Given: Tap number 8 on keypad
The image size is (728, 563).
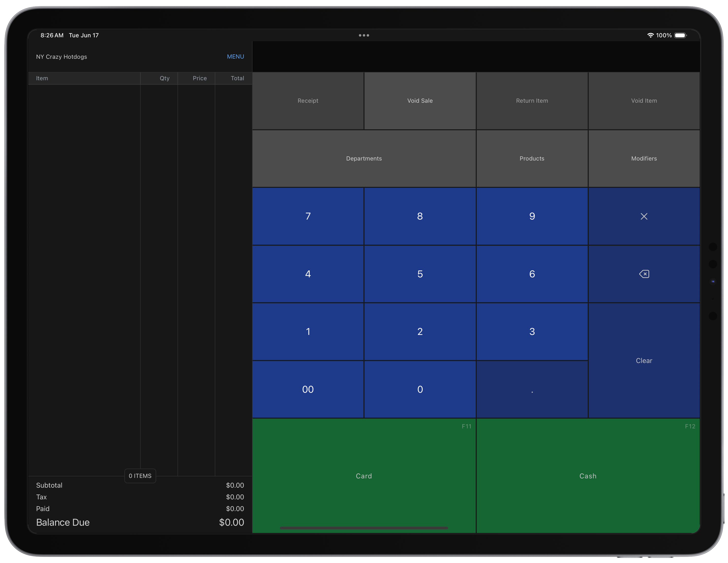Looking at the screenshot, I should [420, 216].
